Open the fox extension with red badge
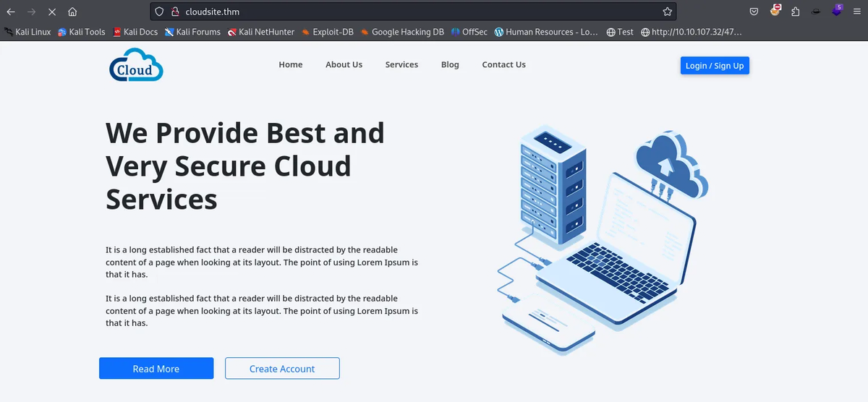This screenshot has width=868, height=402. [x=775, y=11]
